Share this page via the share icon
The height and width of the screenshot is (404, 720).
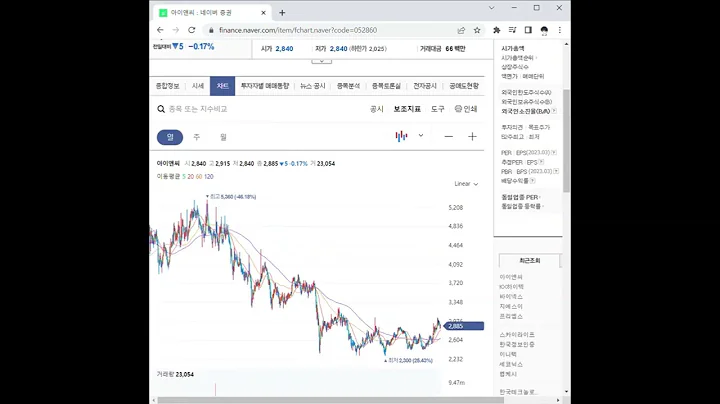tap(461, 30)
